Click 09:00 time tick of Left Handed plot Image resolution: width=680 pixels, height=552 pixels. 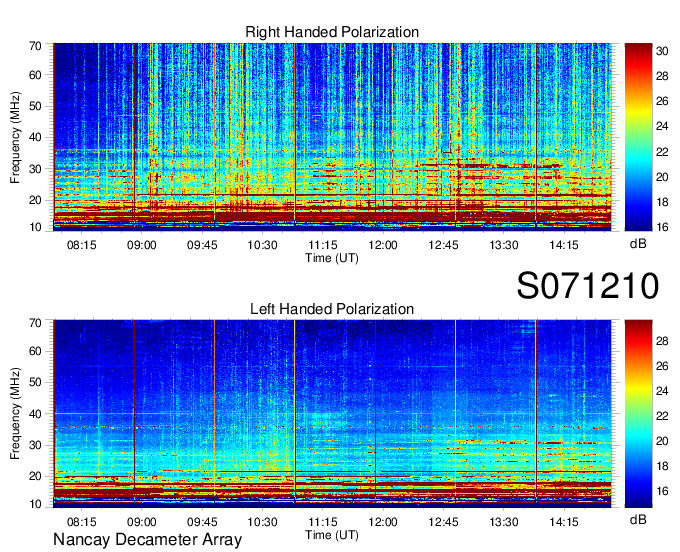(x=141, y=522)
